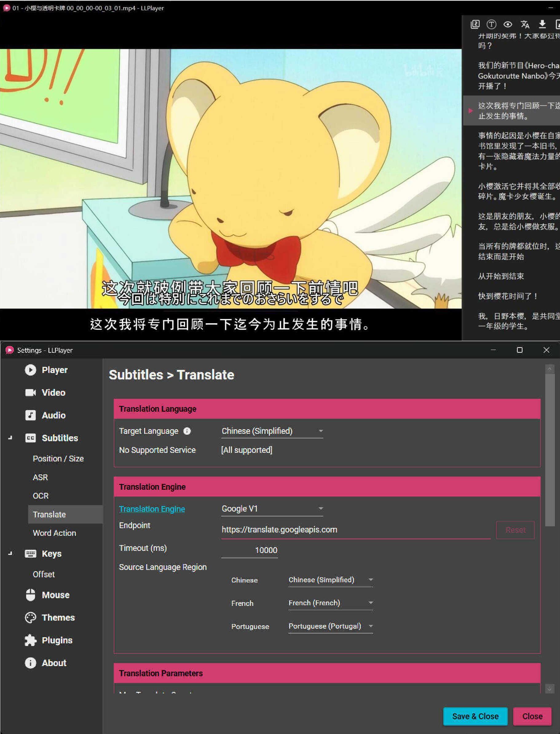The height and width of the screenshot is (734, 560).
Task: Open Player settings via its icon
Action: point(31,370)
